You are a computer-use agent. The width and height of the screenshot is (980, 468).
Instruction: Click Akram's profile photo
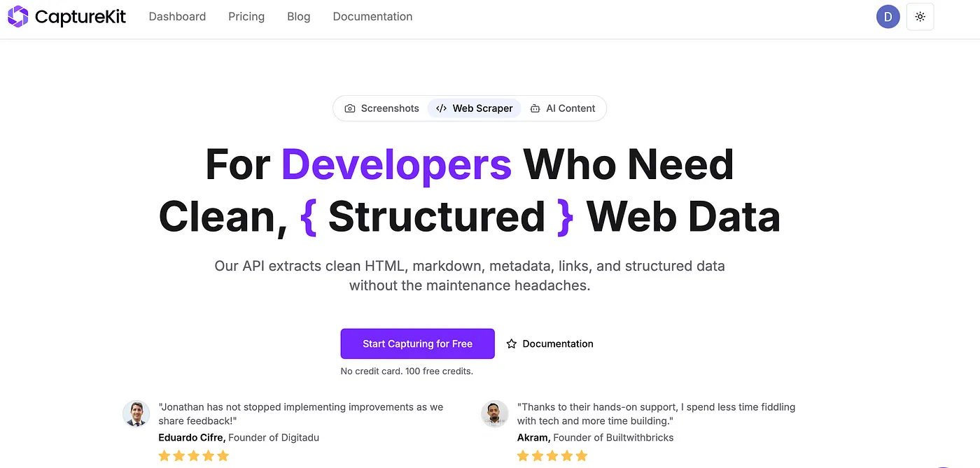(x=495, y=413)
